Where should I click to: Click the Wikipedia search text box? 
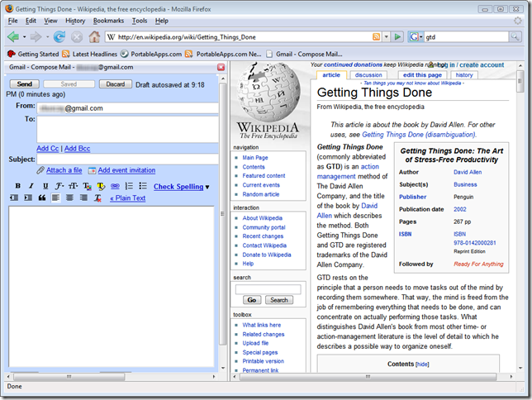268,289
